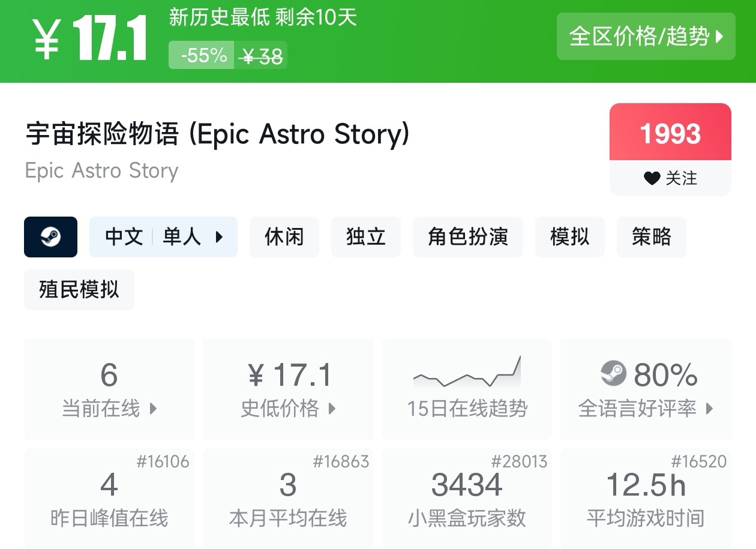Expand historical low price (史低价格) details
The image size is (756, 549).
point(288,388)
